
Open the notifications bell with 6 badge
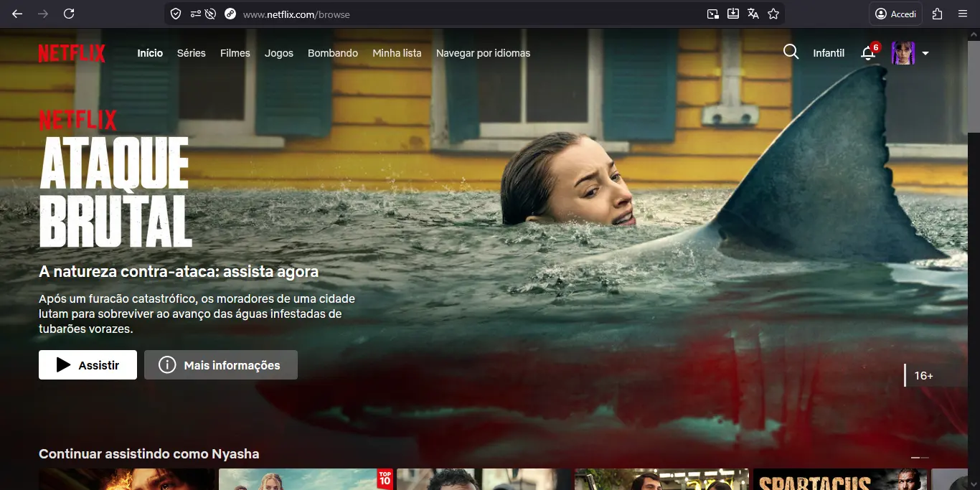click(x=870, y=52)
